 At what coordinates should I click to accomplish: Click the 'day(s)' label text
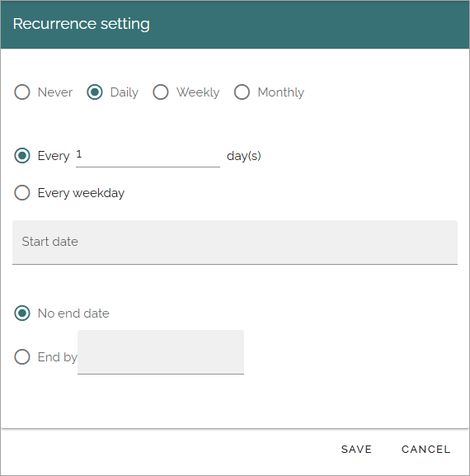pos(244,156)
